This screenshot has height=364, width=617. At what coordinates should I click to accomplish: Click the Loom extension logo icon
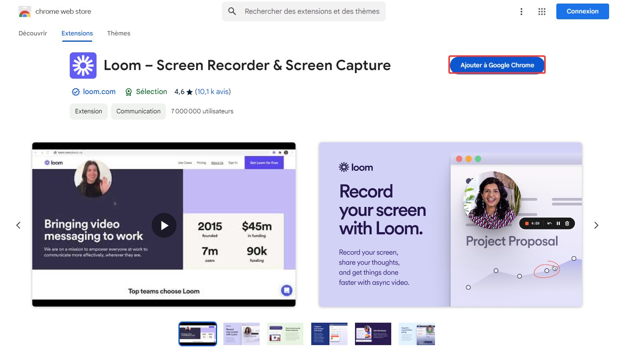(x=83, y=65)
